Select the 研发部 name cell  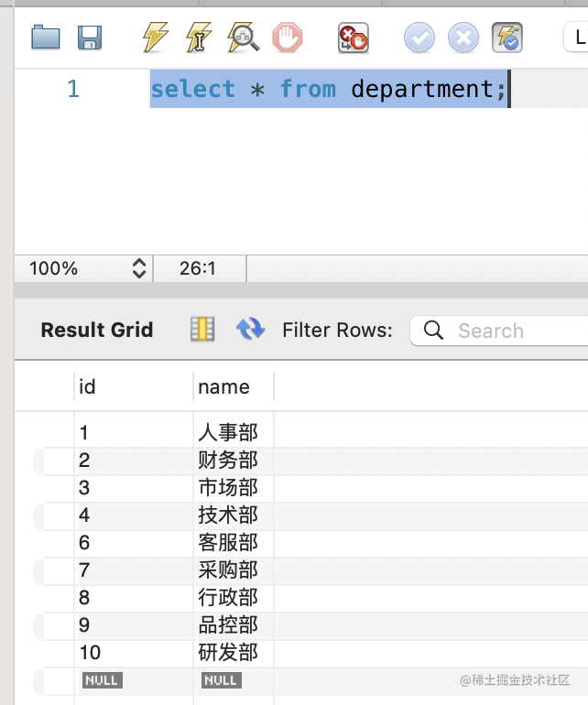click(234, 653)
